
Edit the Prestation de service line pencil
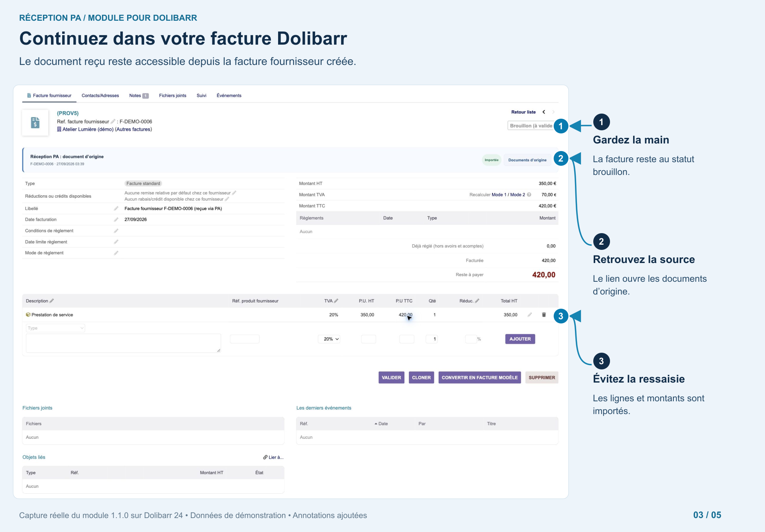[530, 315]
